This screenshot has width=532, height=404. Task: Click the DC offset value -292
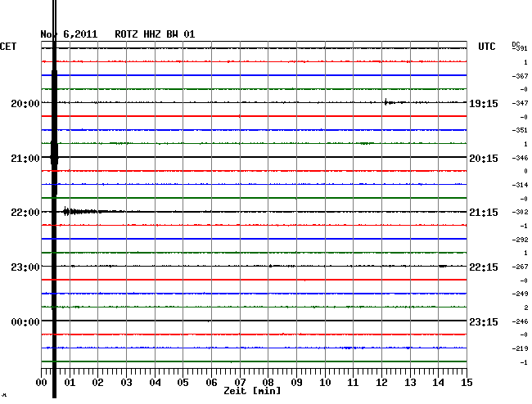coord(520,240)
